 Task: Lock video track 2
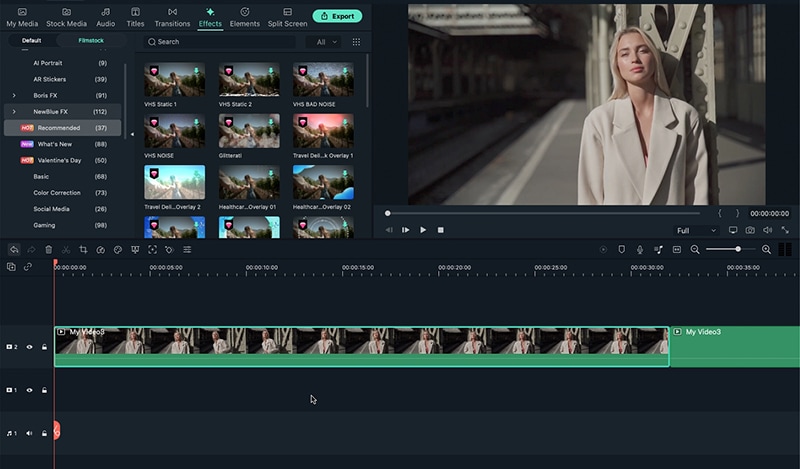click(44, 347)
